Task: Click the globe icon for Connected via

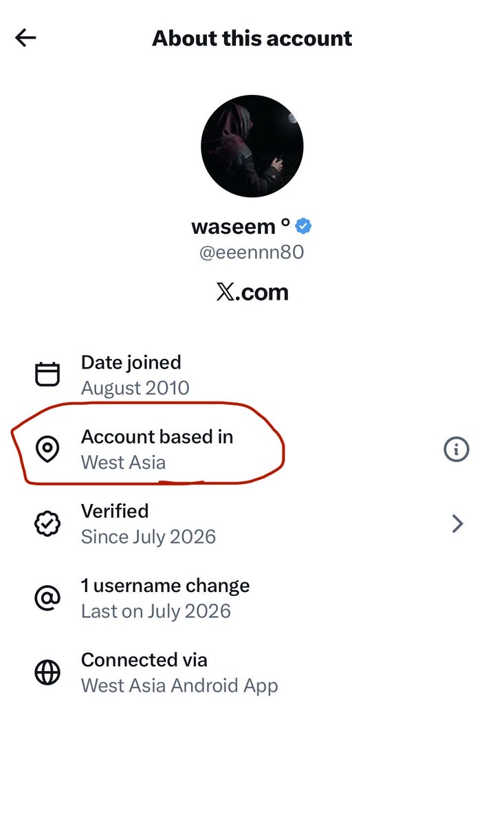Action: [x=47, y=672]
